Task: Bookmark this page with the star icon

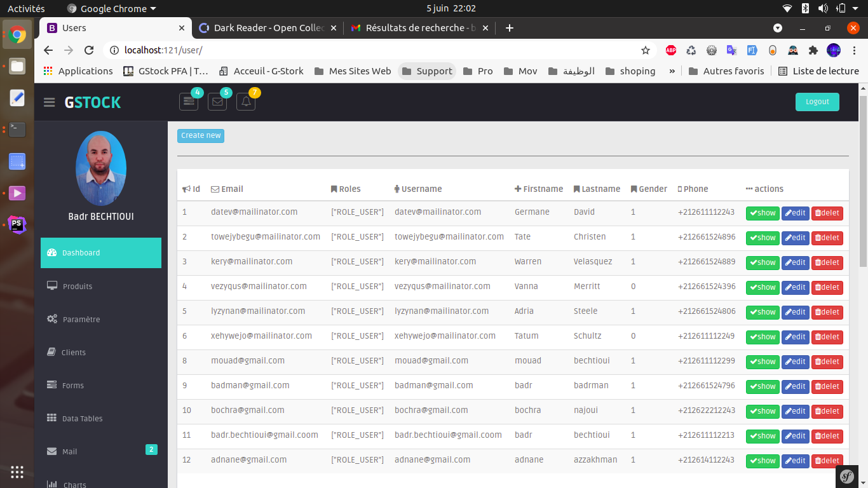Action: point(646,50)
